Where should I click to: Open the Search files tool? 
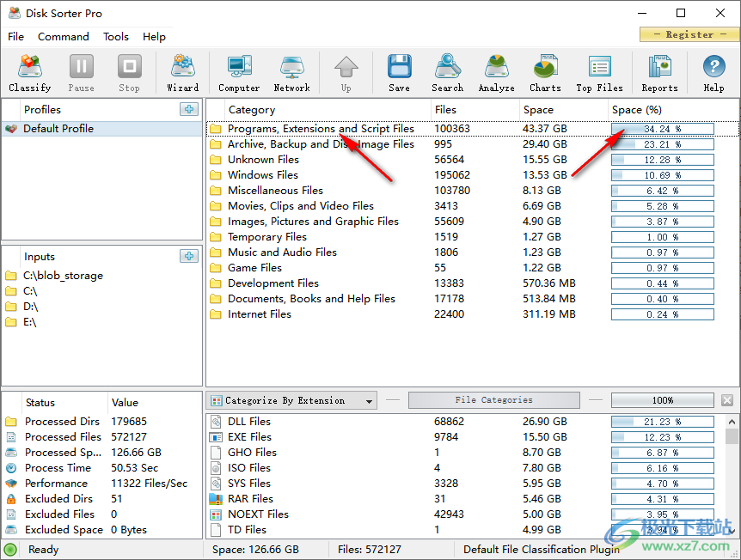pos(448,72)
